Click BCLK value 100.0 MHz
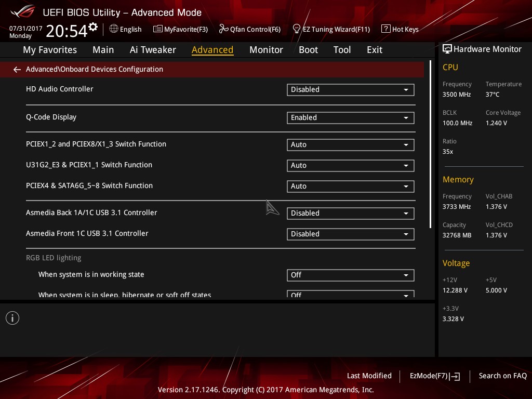Viewport: 532px width, 399px height. 457,123
